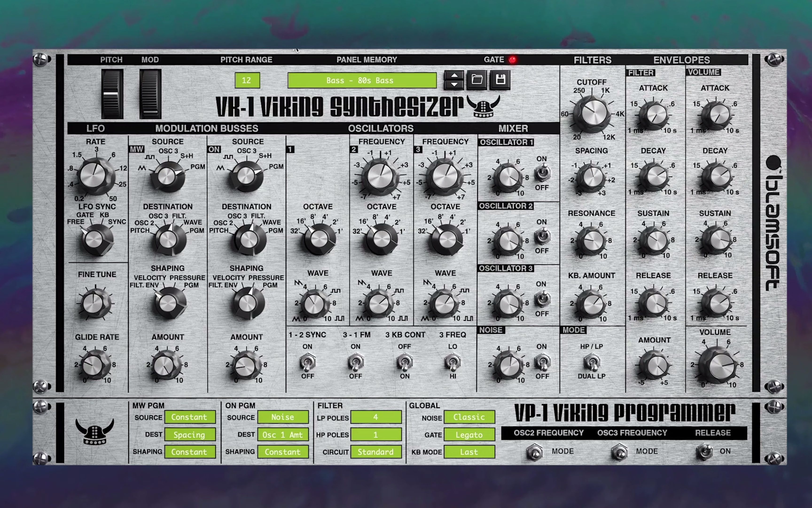The height and width of the screenshot is (508, 812).
Task: Open the preset browser folder icon
Action: pos(477,80)
